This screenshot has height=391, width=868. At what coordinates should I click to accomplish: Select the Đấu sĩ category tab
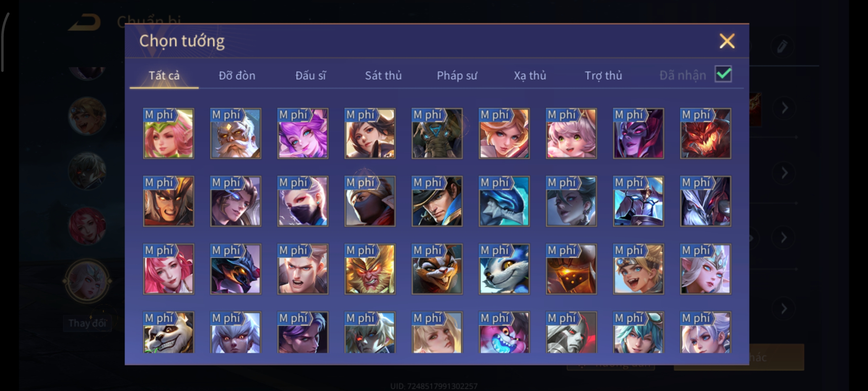tap(310, 75)
